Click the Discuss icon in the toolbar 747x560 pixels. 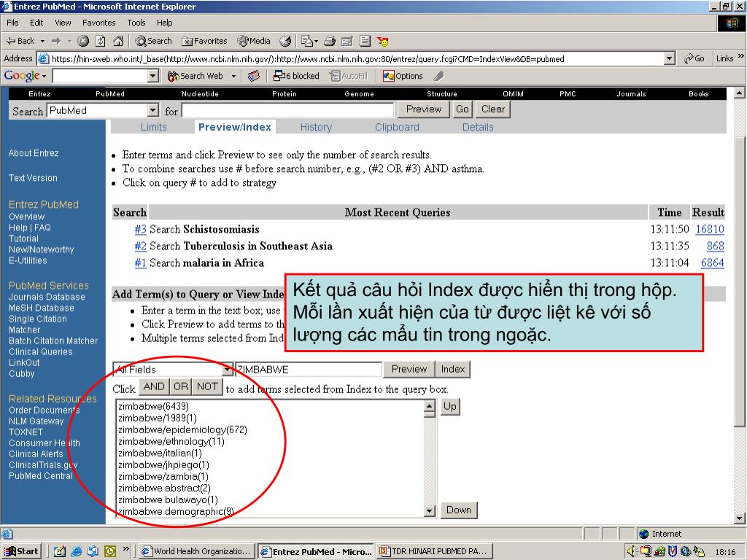[x=365, y=41]
